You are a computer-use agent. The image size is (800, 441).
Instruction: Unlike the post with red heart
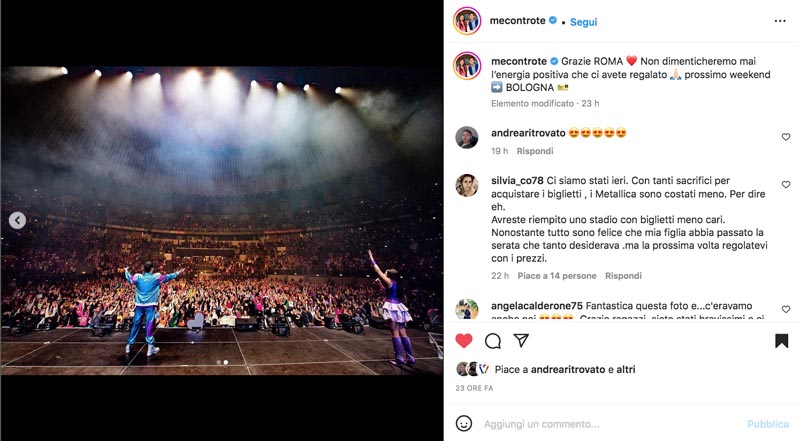pyautogui.click(x=463, y=340)
